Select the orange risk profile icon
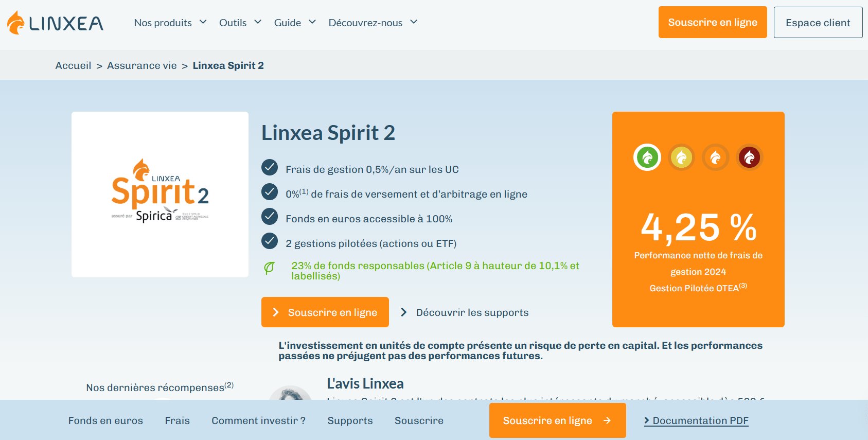Viewport: 868px width, 440px height. (x=715, y=157)
